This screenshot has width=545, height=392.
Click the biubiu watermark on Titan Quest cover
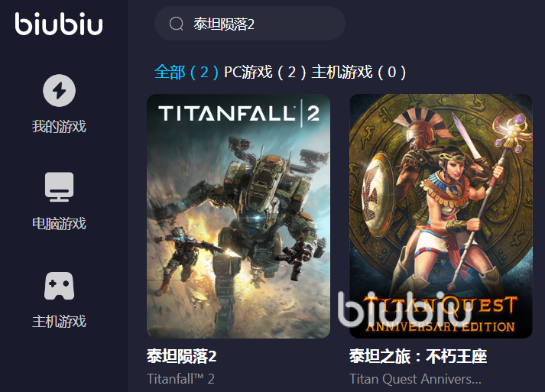tap(405, 309)
